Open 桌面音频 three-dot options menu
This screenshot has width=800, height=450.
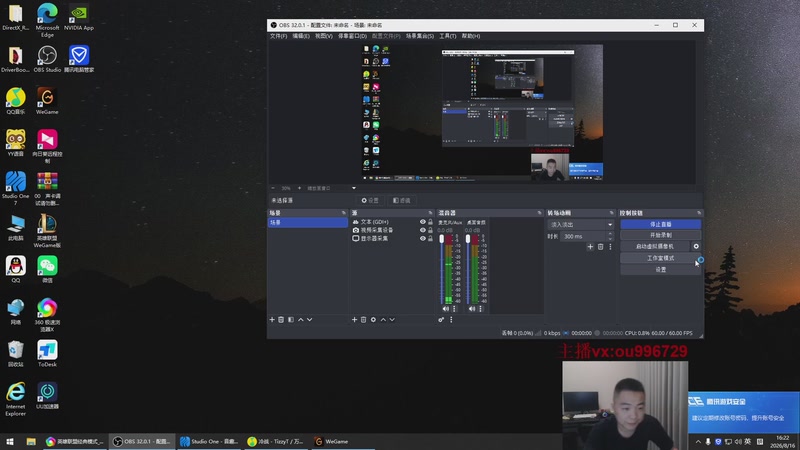pos(481,309)
